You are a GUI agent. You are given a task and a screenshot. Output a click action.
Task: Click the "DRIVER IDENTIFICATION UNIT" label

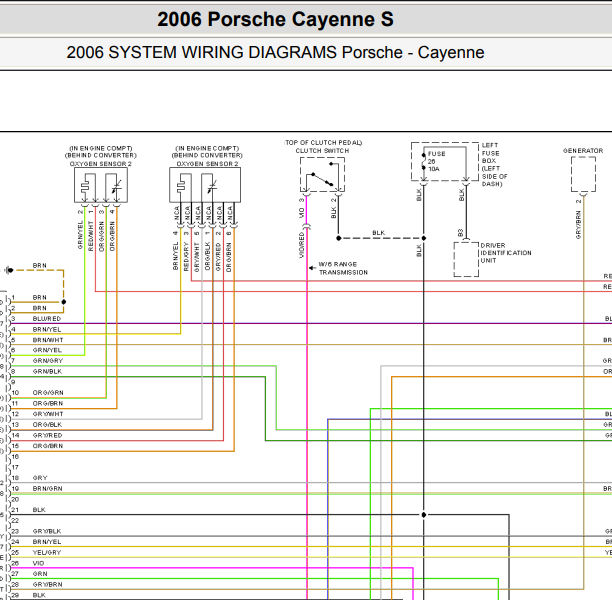tap(506, 253)
